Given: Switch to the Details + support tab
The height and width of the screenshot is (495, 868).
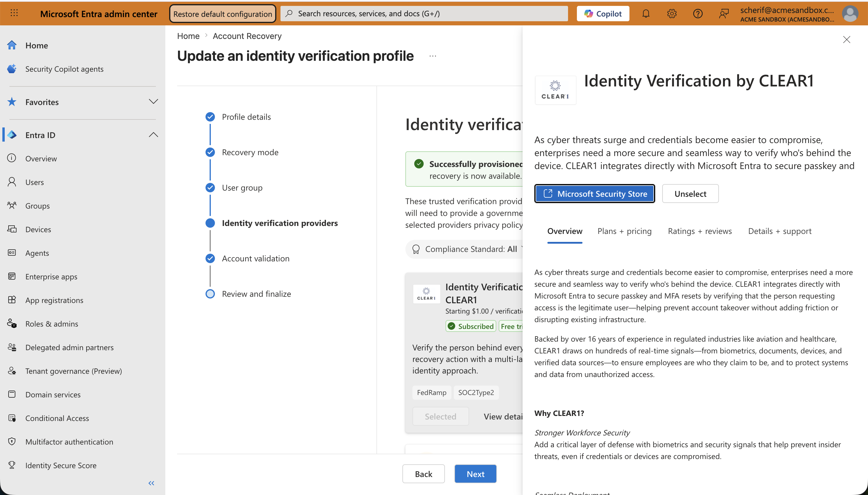Looking at the screenshot, I should point(779,231).
